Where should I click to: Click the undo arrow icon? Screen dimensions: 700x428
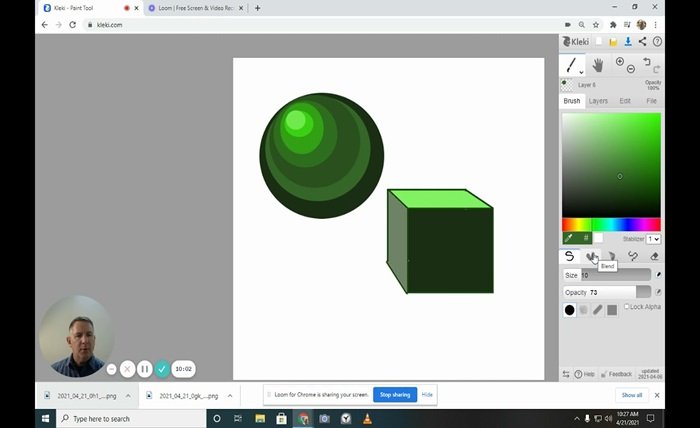coord(647,61)
